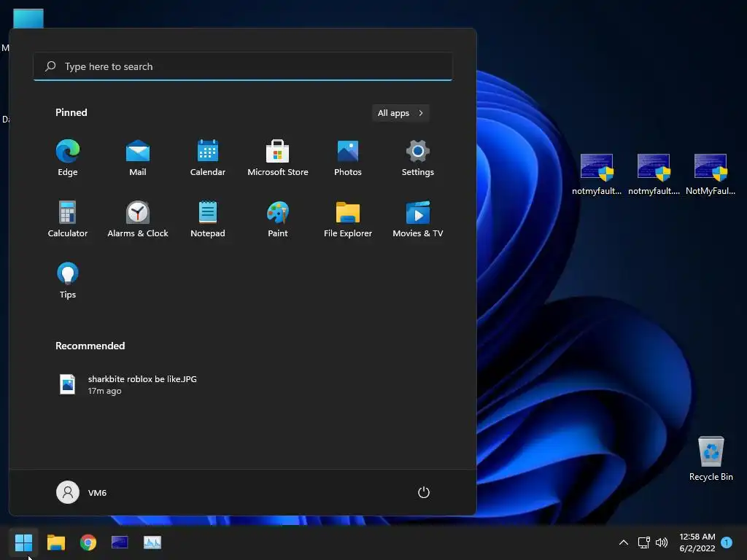Screen dimensions: 747x560
Task: Open the notification count badge
Action: click(x=727, y=542)
